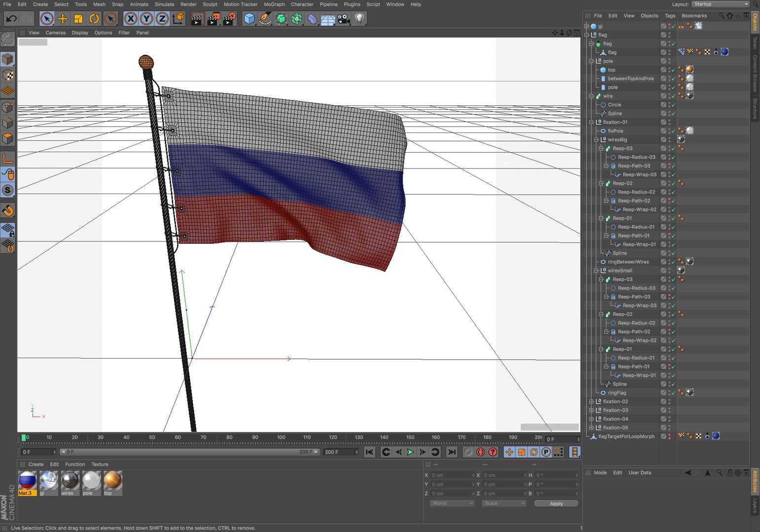Screen dimensions: 760x532
Task: Select the Move tool
Action: (x=63, y=19)
